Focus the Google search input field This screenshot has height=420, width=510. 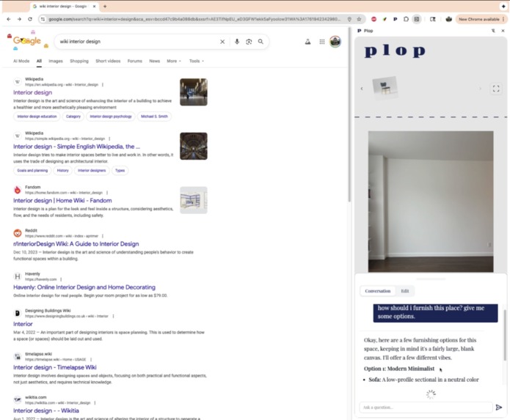tap(138, 42)
